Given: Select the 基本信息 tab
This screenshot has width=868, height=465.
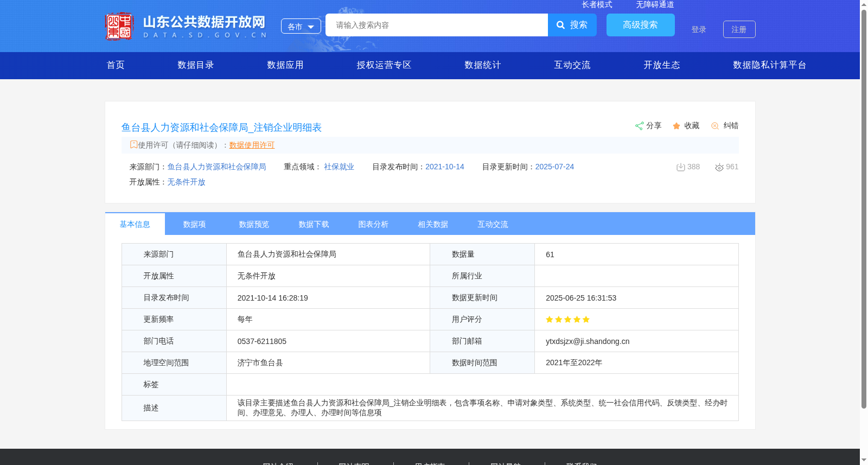Looking at the screenshot, I should click(135, 224).
